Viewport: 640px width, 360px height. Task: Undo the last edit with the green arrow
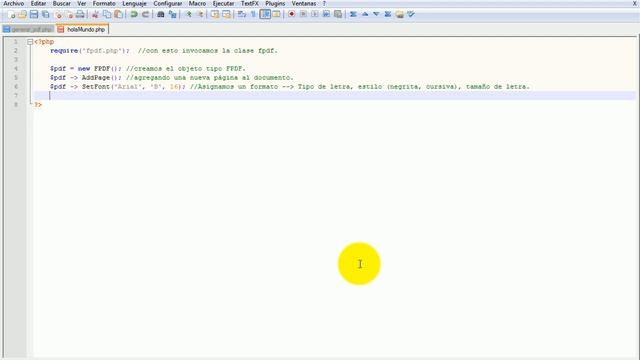[x=133, y=15]
